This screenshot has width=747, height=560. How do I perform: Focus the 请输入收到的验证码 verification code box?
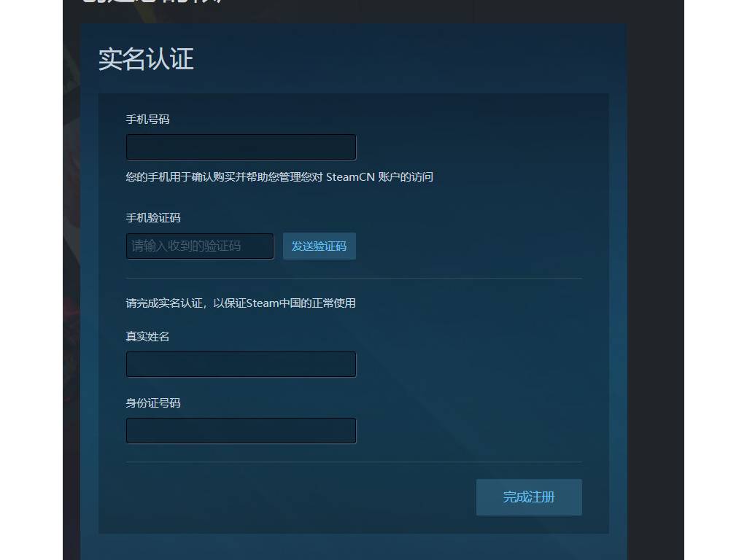(x=200, y=246)
